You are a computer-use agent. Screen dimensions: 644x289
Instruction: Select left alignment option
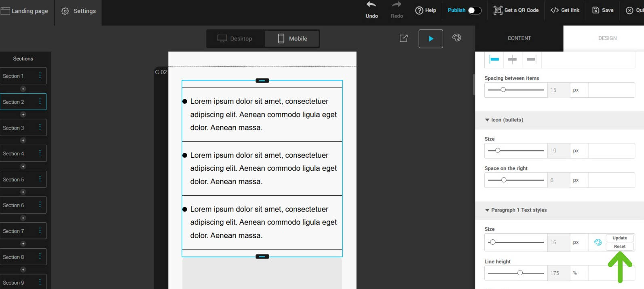pos(494,59)
